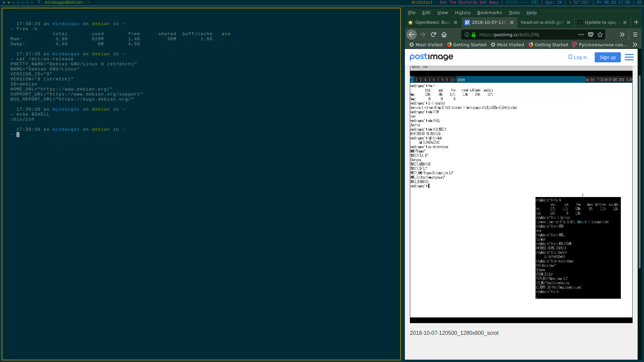Click the reload page icon in browser

point(433,35)
